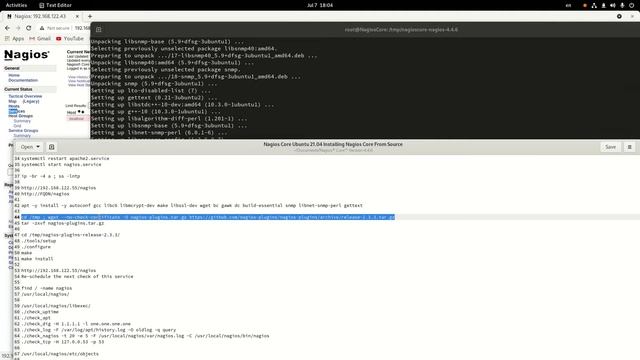The width and height of the screenshot is (640, 360).
Task: Open the Nagios Documentation link
Action: [23, 80]
